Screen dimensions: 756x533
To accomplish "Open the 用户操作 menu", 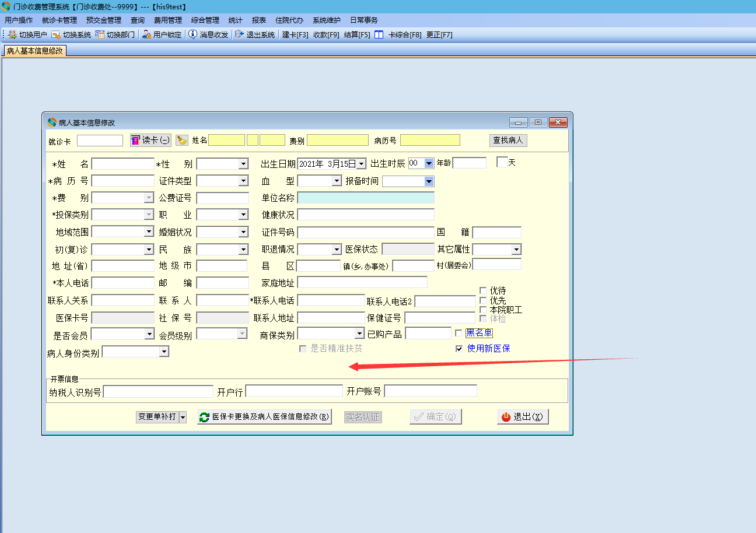I will (19, 20).
